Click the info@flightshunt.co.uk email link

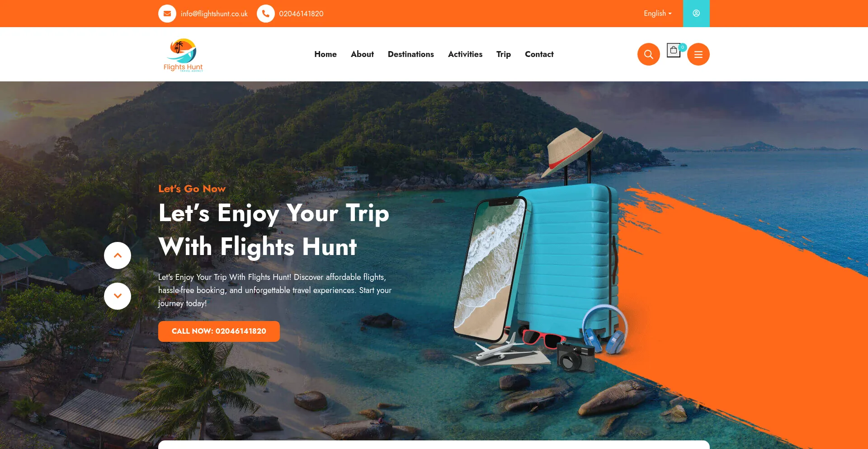(x=214, y=14)
